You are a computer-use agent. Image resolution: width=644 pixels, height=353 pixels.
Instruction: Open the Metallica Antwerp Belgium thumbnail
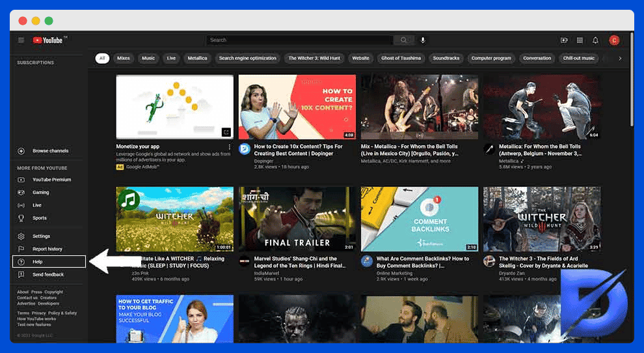coord(542,107)
